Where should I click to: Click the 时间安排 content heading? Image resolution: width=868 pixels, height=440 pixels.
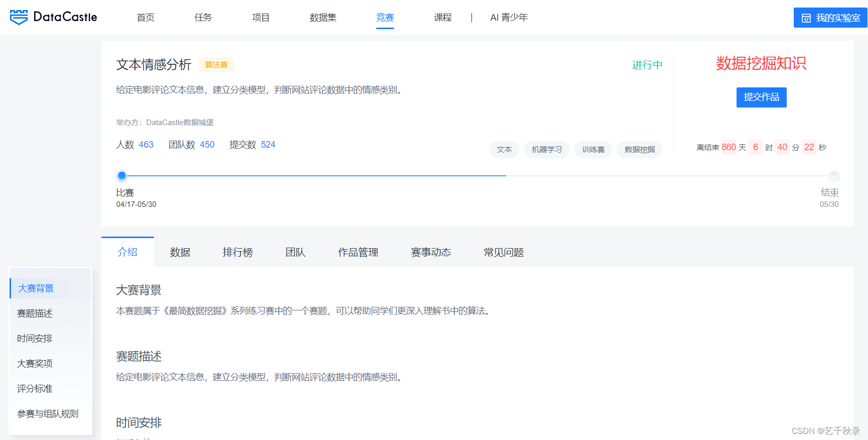[138, 423]
